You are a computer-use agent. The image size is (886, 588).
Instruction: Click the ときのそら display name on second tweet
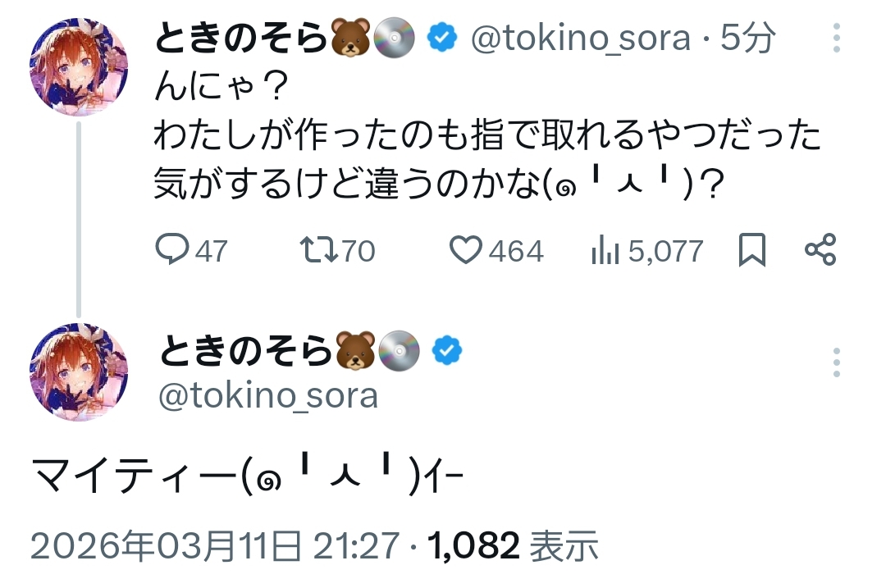[244, 351]
